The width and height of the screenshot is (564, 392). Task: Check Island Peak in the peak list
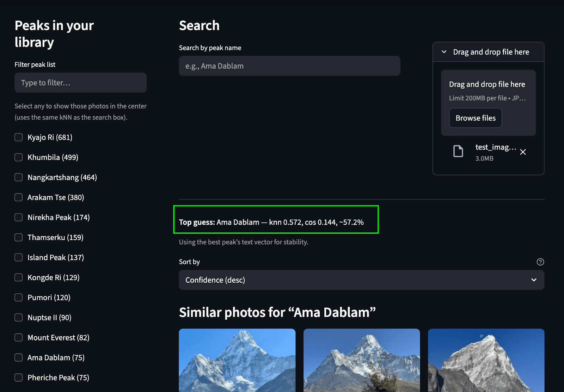pos(18,257)
